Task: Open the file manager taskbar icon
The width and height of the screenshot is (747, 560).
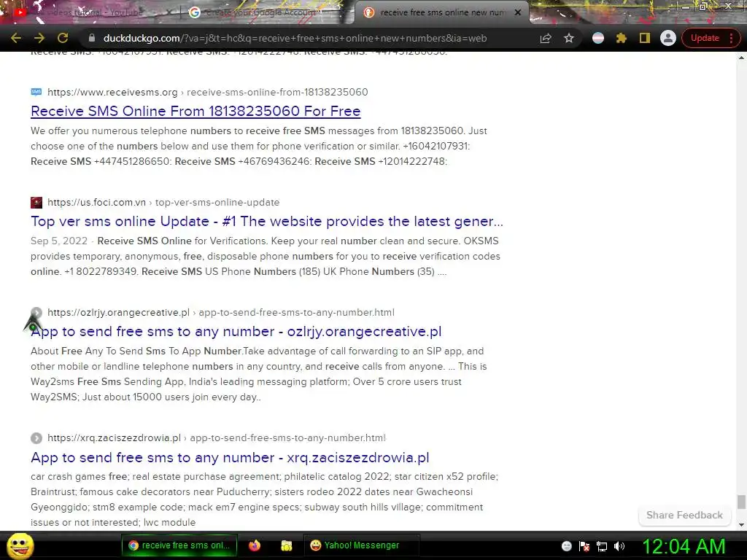Action: 286,545
